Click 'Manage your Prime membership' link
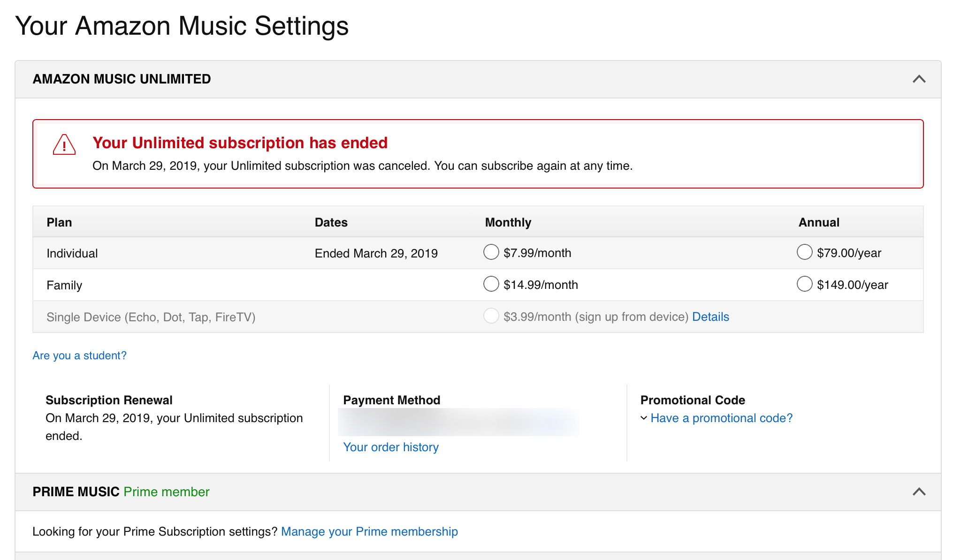The height and width of the screenshot is (560, 961). [x=369, y=531]
